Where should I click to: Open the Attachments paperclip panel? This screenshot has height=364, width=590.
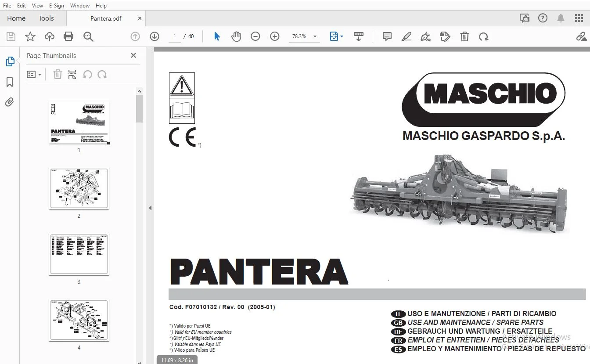click(10, 102)
